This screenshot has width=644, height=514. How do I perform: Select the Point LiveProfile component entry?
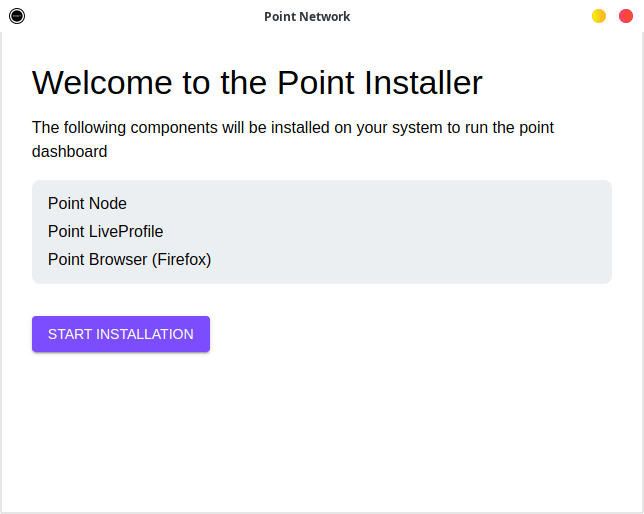(x=105, y=232)
